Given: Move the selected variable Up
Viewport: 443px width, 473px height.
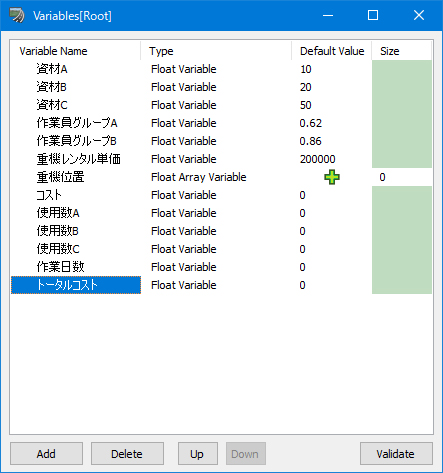Looking at the screenshot, I should [197, 454].
